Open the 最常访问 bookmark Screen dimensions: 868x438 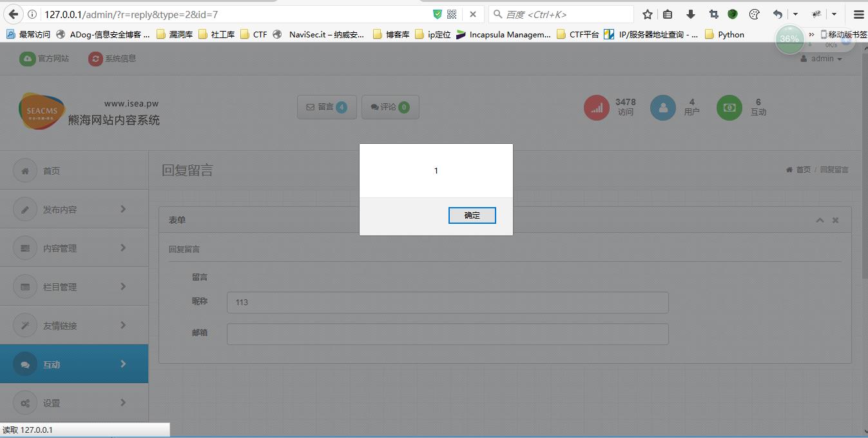pyautogui.click(x=28, y=35)
